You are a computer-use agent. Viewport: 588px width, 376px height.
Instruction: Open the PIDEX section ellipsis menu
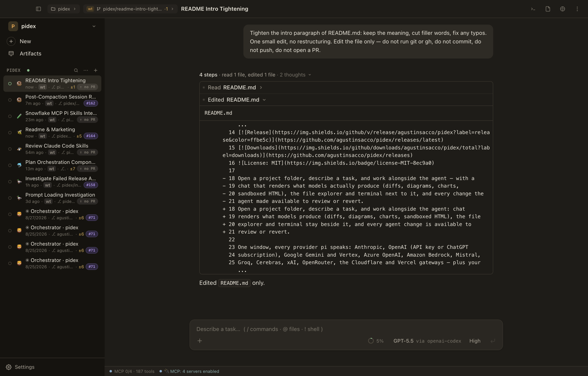pyautogui.click(x=86, y=70)
